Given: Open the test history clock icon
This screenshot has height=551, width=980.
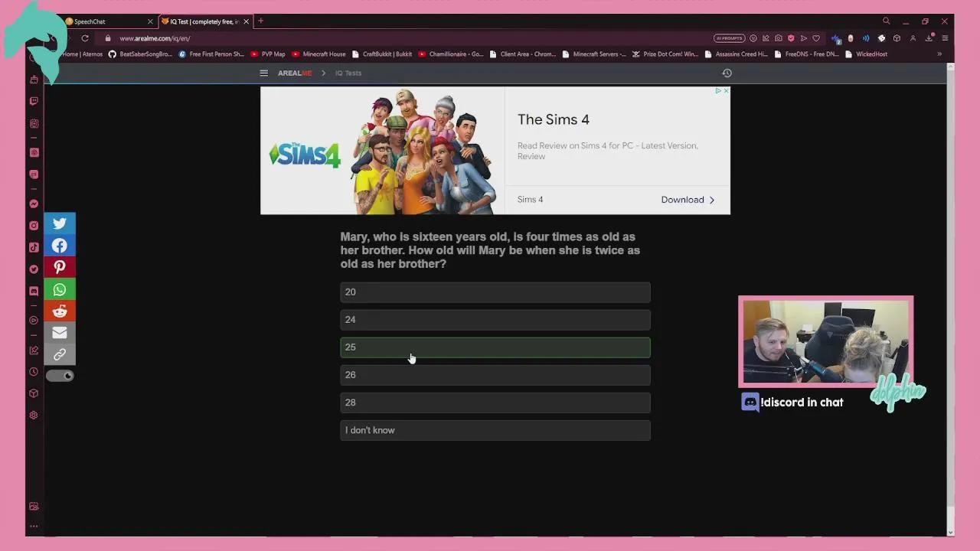Looking at the screenshot, I should point(727,73).
